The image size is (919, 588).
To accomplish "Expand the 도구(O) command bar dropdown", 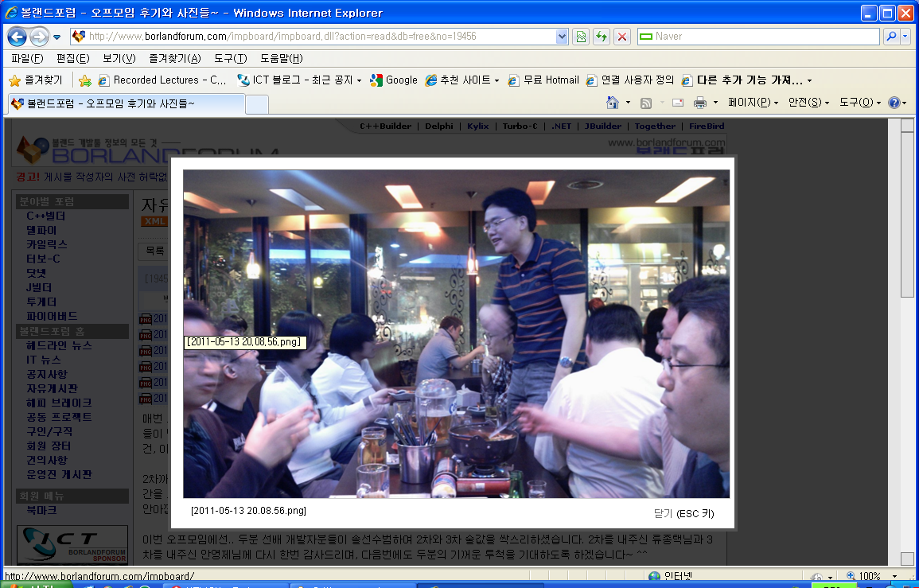I will point(860,103).
